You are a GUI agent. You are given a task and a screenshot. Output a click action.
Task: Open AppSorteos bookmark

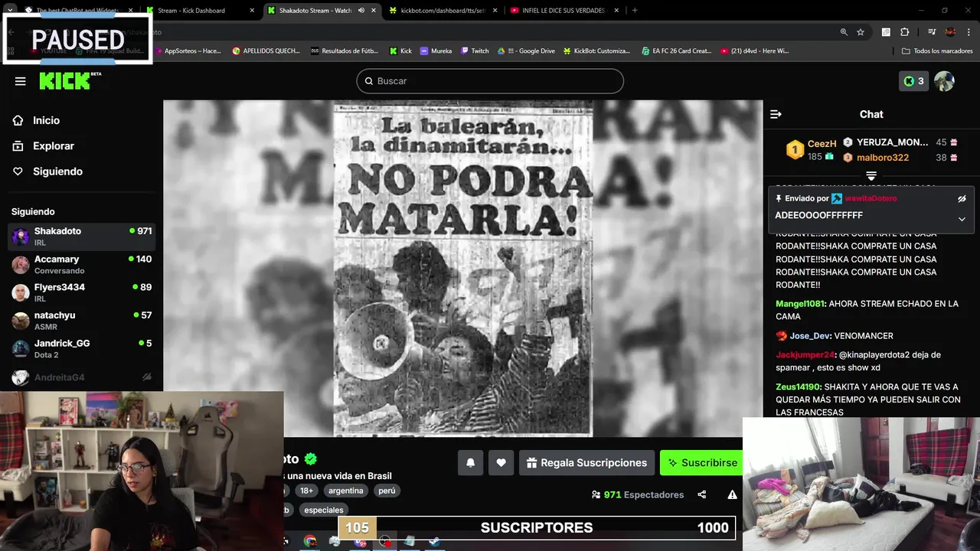188,51
